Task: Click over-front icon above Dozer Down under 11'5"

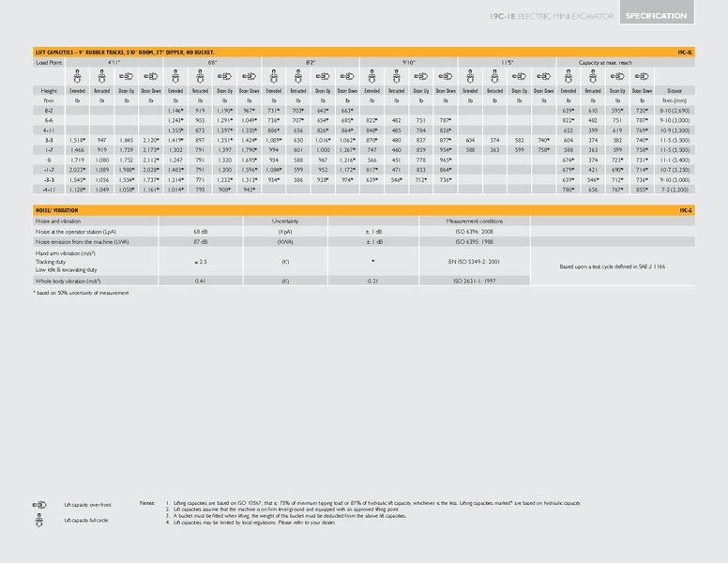Action: 544,76
